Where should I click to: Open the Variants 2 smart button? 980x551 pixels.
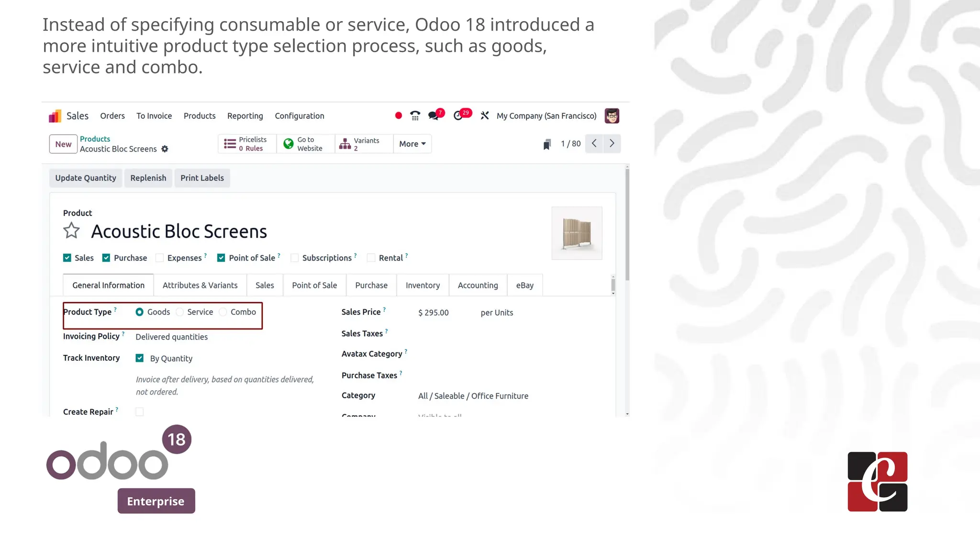[x=364, y=144]
